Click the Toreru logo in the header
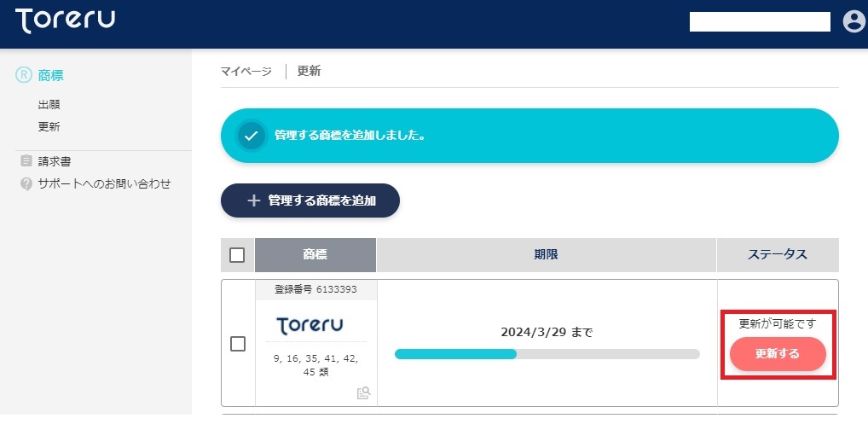Image resolution: width=868 pixels, height=430 pixels. point(65,20)
